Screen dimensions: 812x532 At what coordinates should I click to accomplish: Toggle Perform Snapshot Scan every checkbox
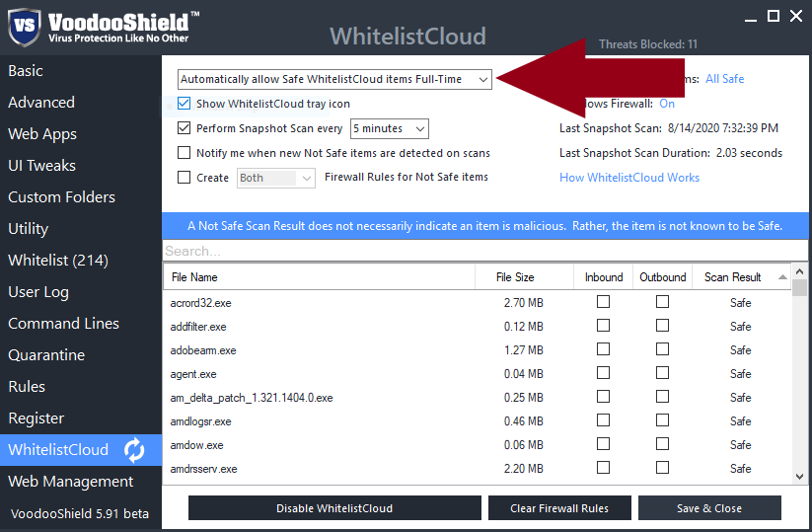(x=184, y=128)
